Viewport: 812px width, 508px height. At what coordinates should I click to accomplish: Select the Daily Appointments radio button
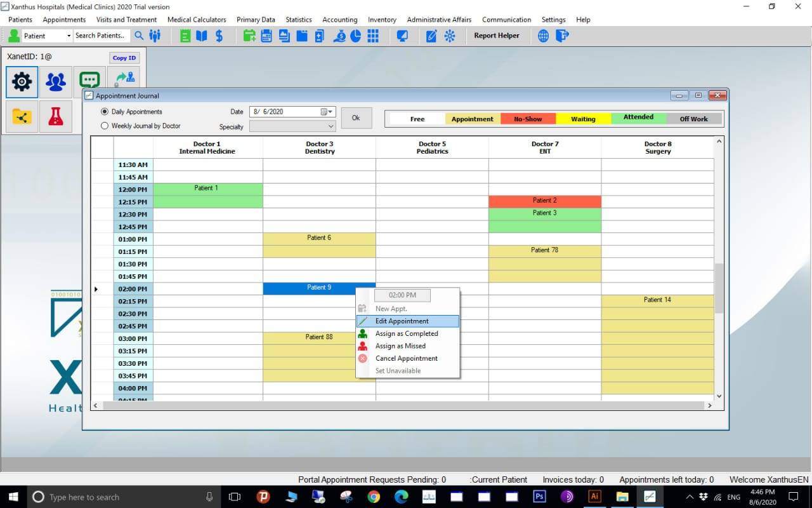(x=105, y=112)
